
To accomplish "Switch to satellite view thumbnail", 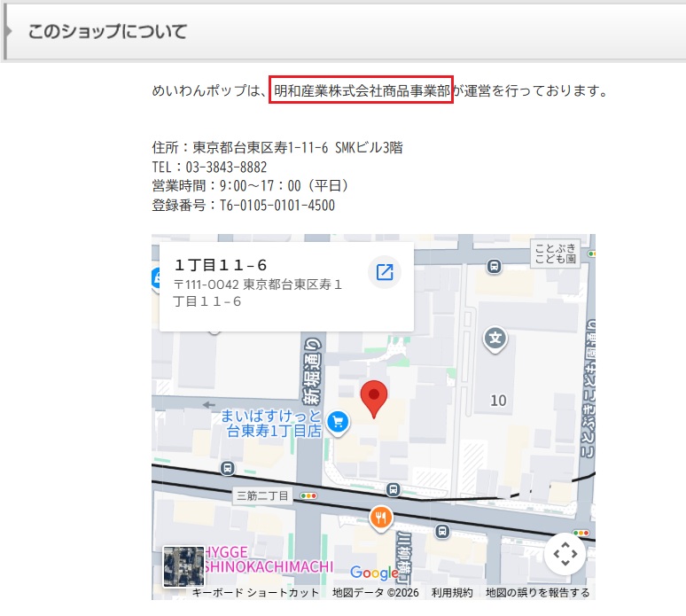I will 183,566.
